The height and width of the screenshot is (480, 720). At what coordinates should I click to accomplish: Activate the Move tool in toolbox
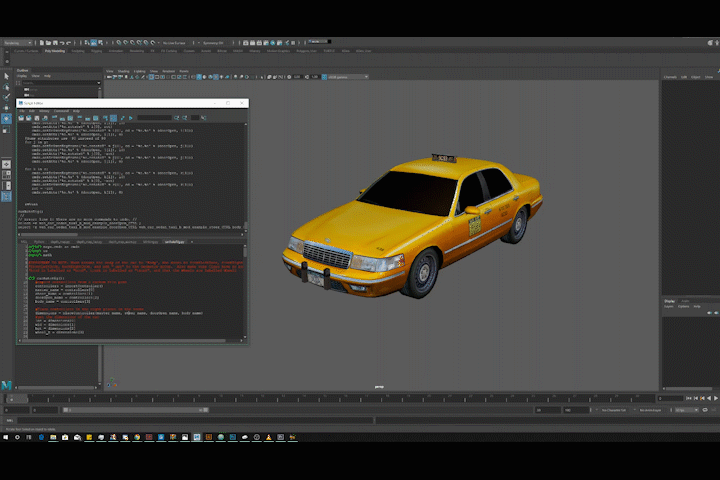click(x=6, y=107)
